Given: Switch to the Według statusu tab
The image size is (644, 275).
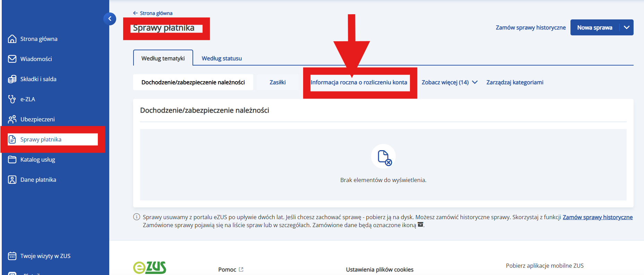Looking at the screenshot, I should click(222, 58).
